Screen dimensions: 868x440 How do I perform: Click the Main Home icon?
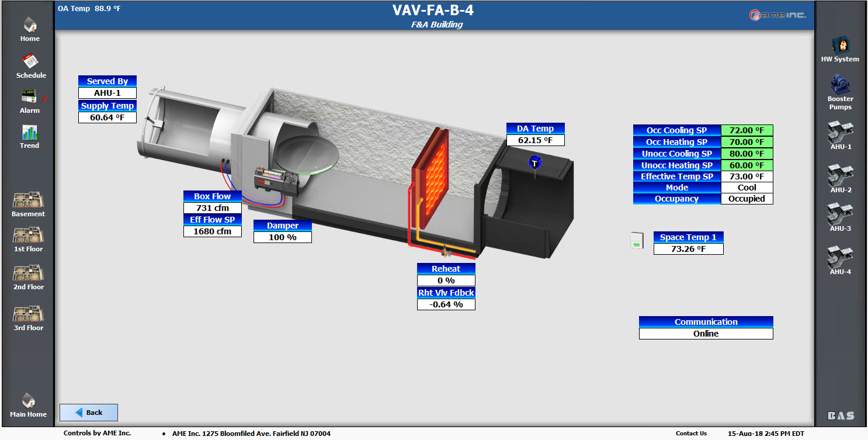point(28,401)
